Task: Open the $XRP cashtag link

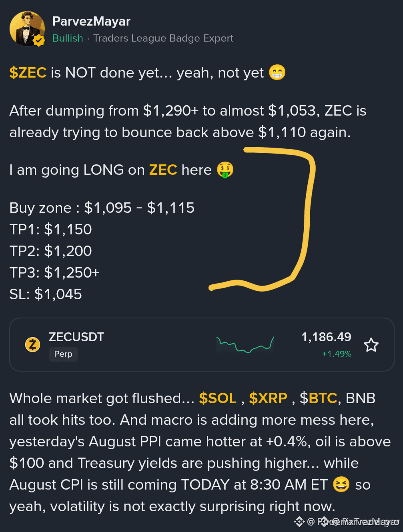Action: (x=268, y=398)
